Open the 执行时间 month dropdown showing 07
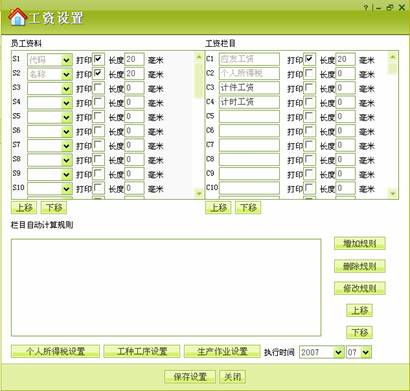Viewport: 410px width, 391px height. [366, 352]
